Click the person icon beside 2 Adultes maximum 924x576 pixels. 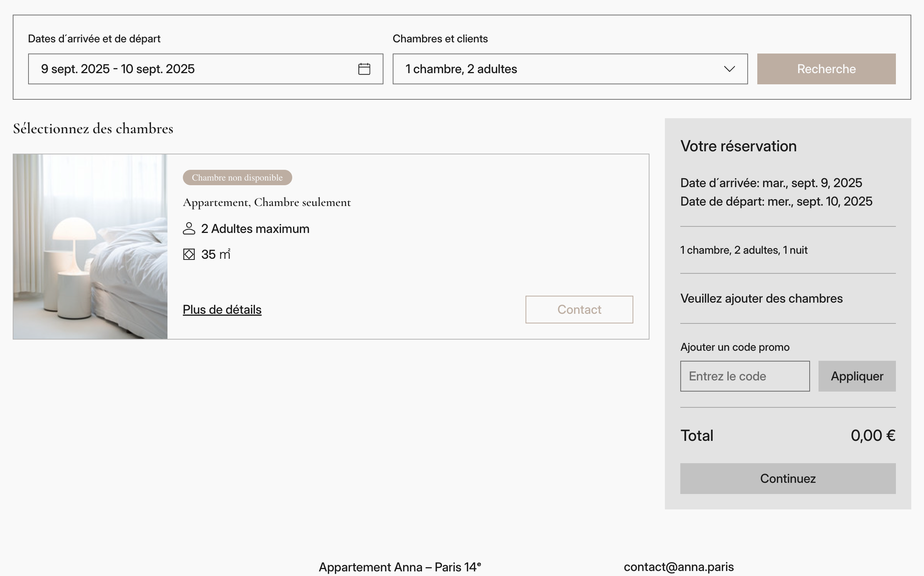[x=189, y=228]
